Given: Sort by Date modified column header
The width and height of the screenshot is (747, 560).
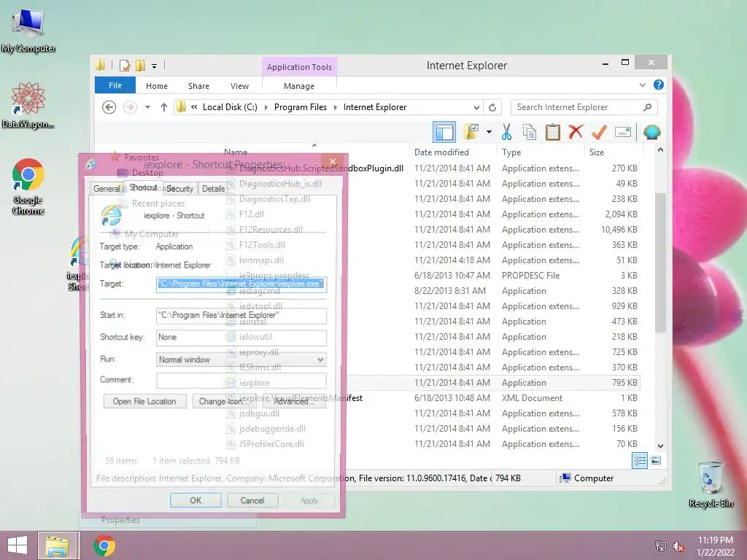Looking at the screenshot, I should coord(441,152).
